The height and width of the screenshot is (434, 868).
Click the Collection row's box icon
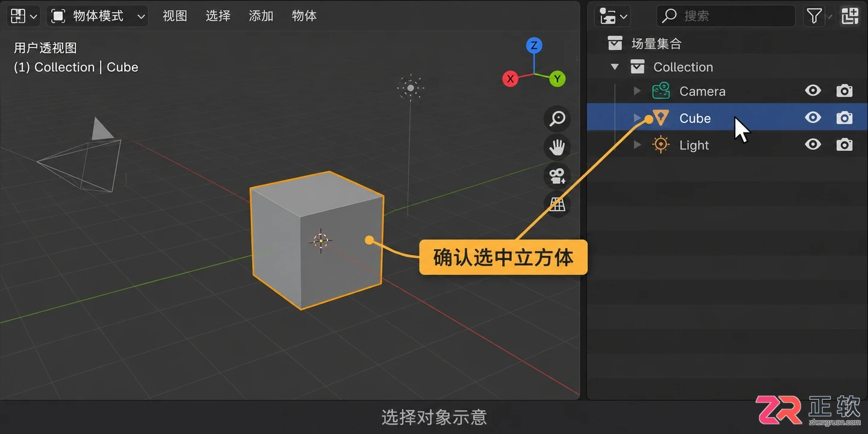637,67
